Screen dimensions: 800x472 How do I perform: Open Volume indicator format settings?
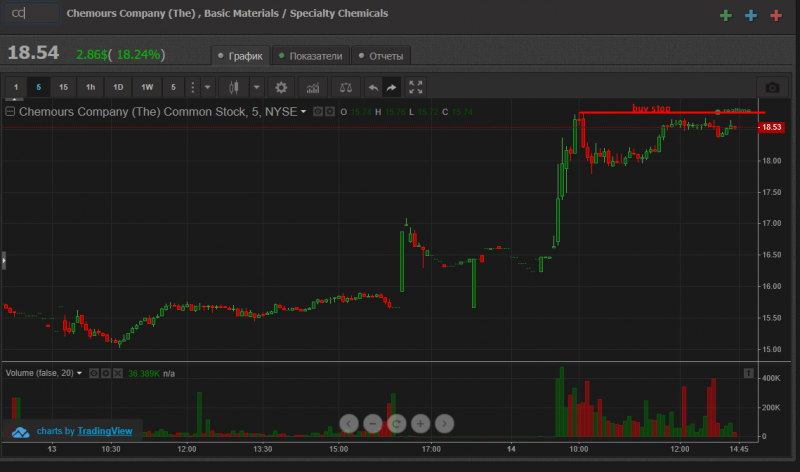(x=106, y=373)
